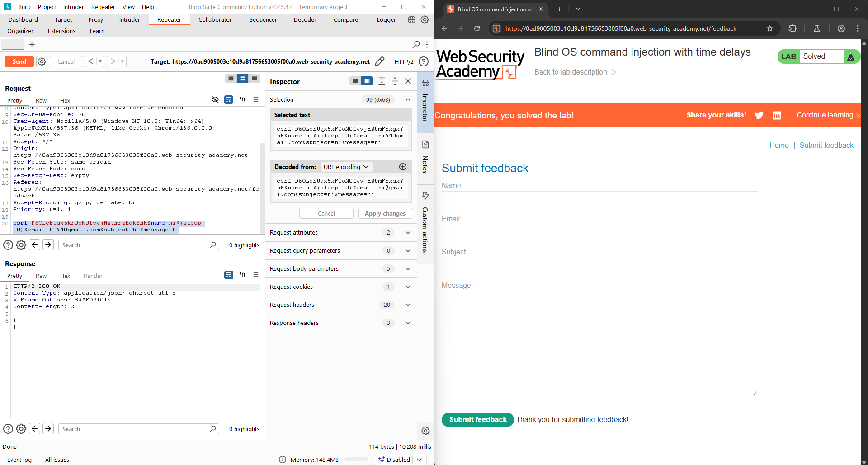Open browser extensions puzzle icon

point(793,28)
